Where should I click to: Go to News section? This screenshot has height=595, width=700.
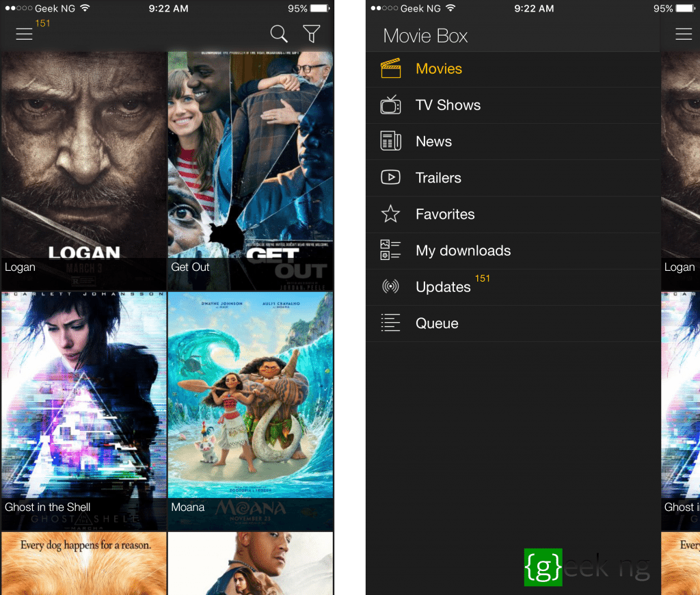(x=513, y=142)
